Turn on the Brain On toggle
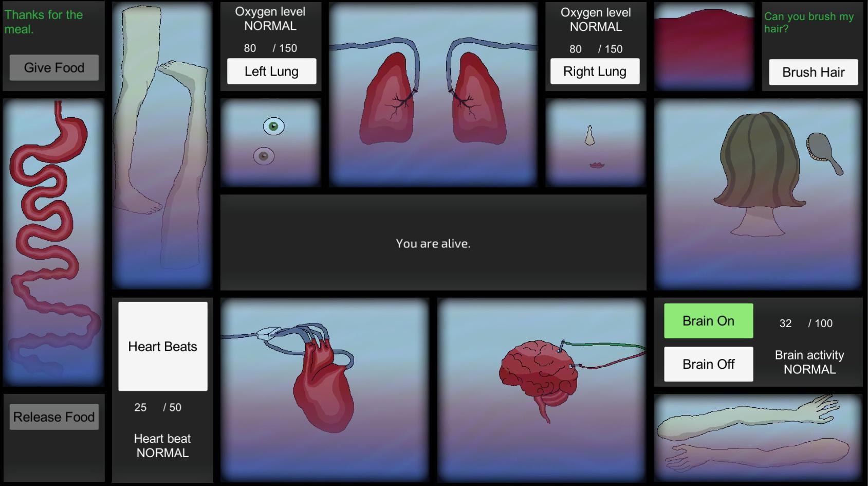 click(708, 321)
